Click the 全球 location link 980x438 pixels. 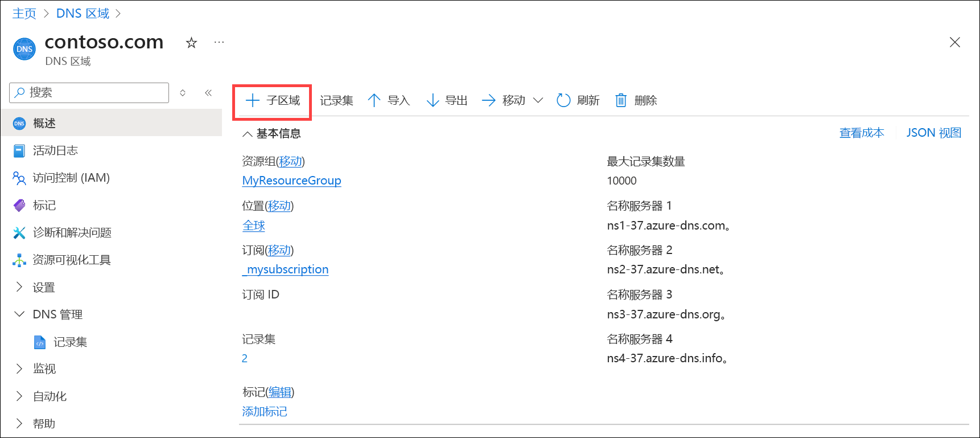[253, 226]
